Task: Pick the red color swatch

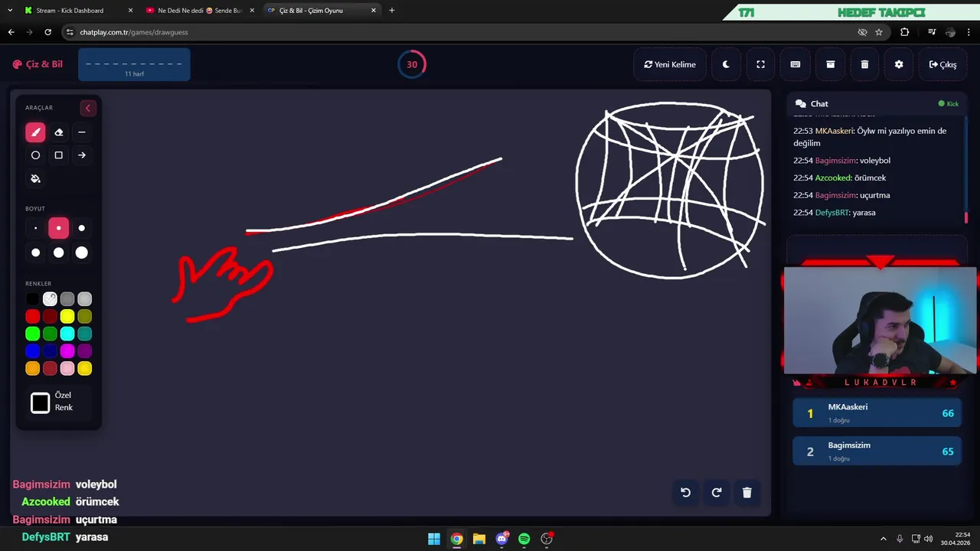Action: click(x=32, y=316)
